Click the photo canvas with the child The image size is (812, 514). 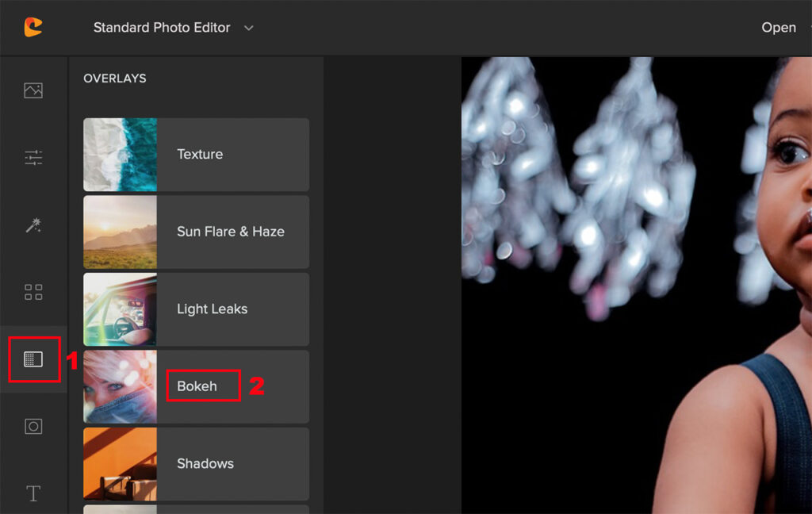coord(637,285)
